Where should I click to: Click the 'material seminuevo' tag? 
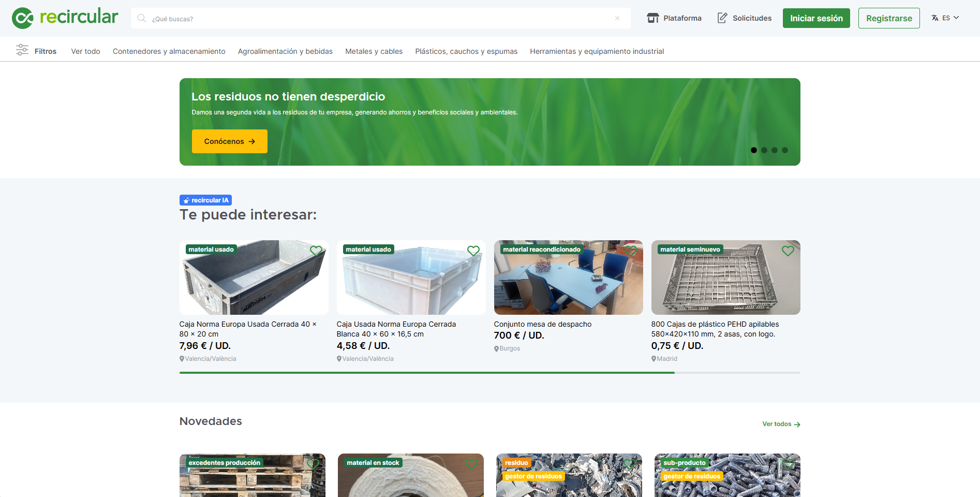coord(690,250)
